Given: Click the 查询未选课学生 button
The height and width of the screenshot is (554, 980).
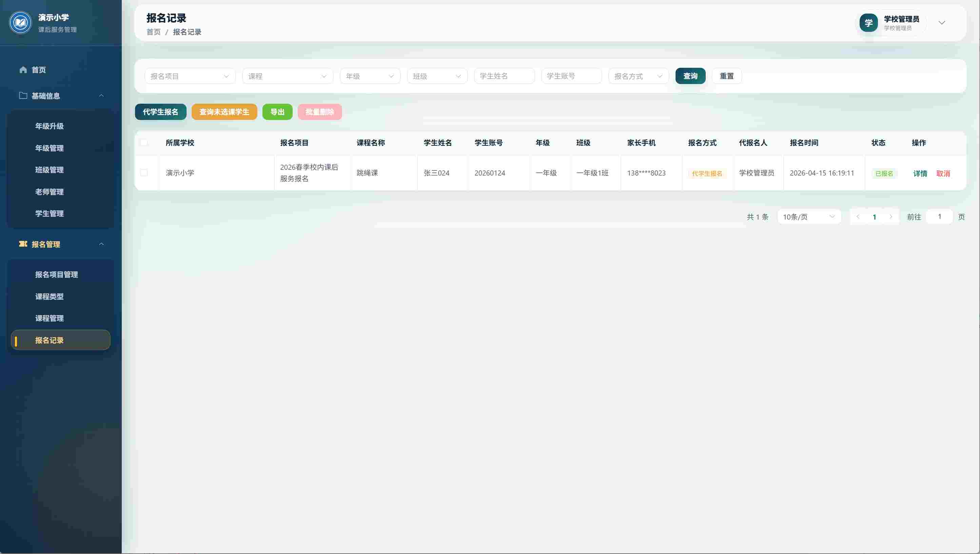Looking at the screenshot, I should click(x=224, y=112).
